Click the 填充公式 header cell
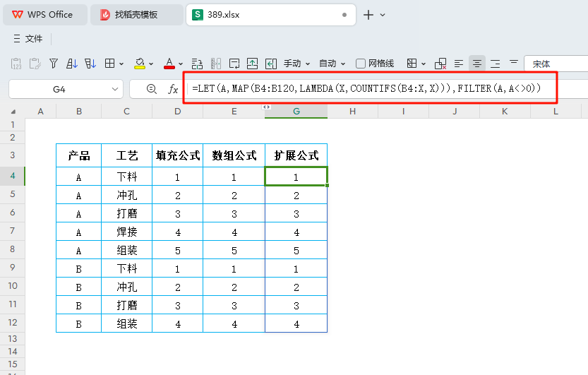The width and height of the screenshot is (588, 375). point(178,155)
